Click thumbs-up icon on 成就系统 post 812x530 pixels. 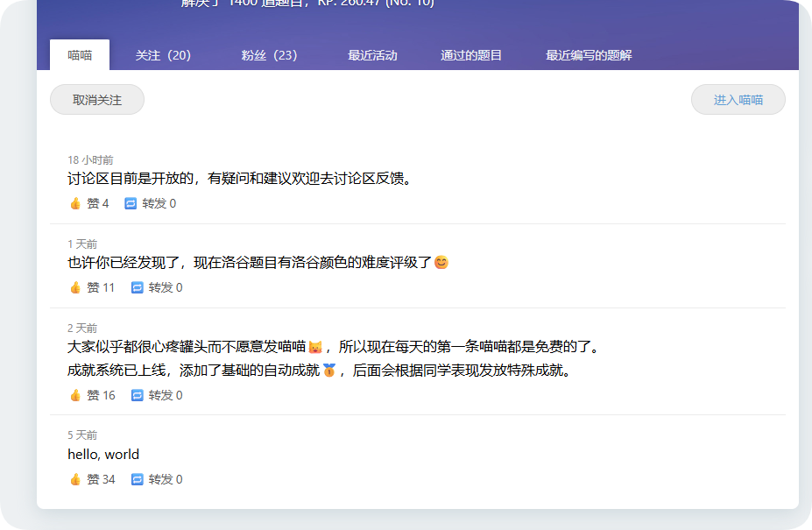75,395
